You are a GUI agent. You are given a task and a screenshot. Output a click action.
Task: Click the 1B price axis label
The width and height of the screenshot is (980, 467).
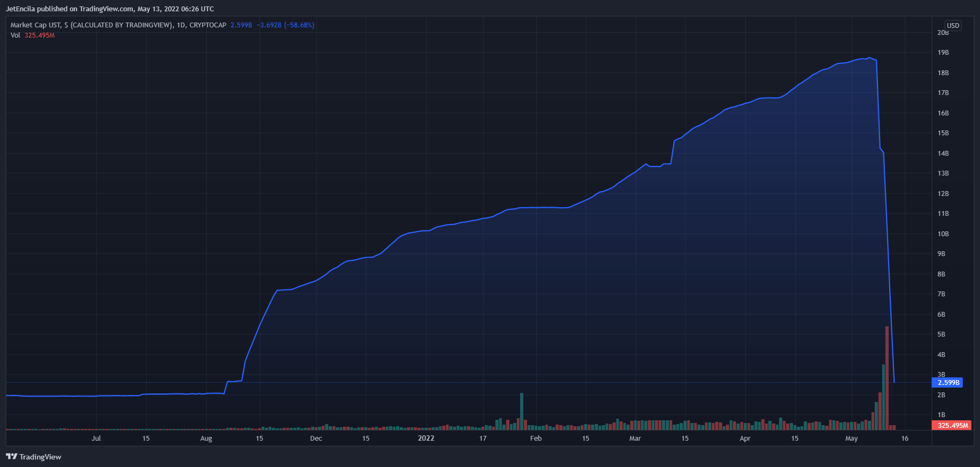coord(941,415)
